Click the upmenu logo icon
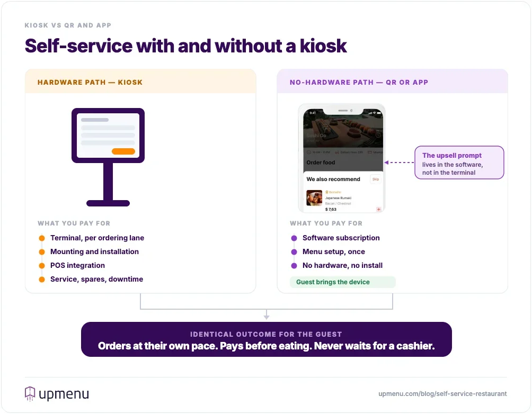Image resolution: width=532 pixels, height=414 pixels. click(30, 394)
